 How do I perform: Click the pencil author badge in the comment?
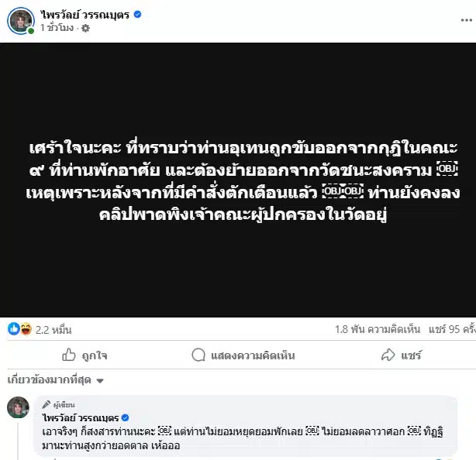pos(47,404)
